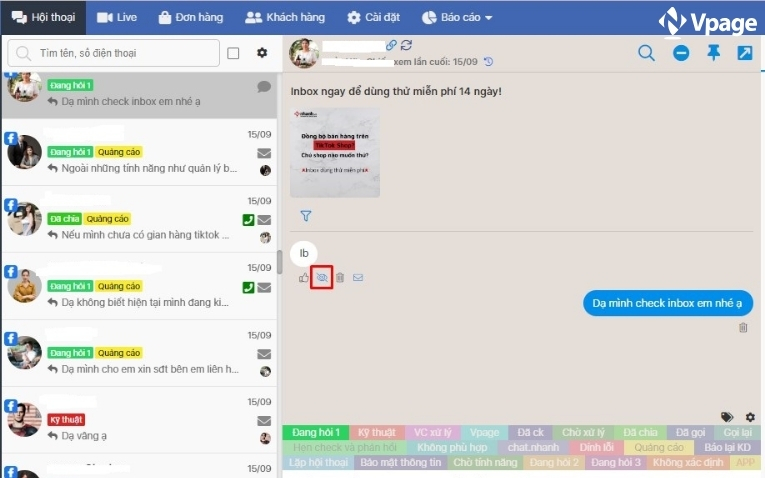This screenshot has height=478, width=765.
Task: Open tag settings gear above labels
Action: click(x=750, y=417)
